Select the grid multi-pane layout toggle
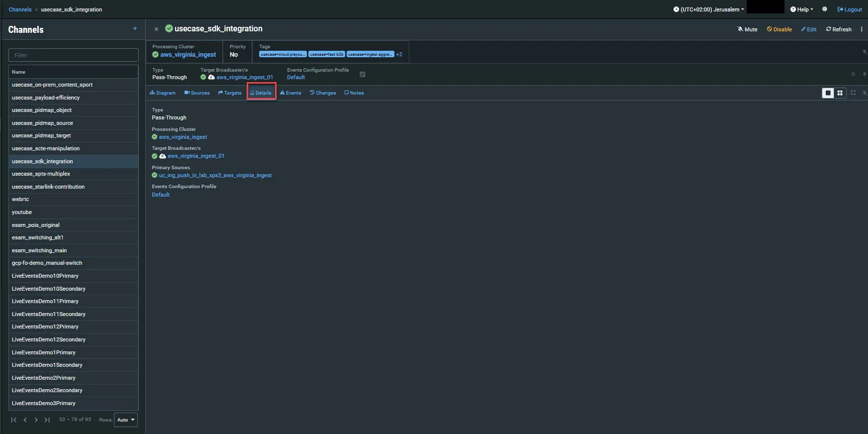The height and width of the screenshot is (434, 868). 840,93
